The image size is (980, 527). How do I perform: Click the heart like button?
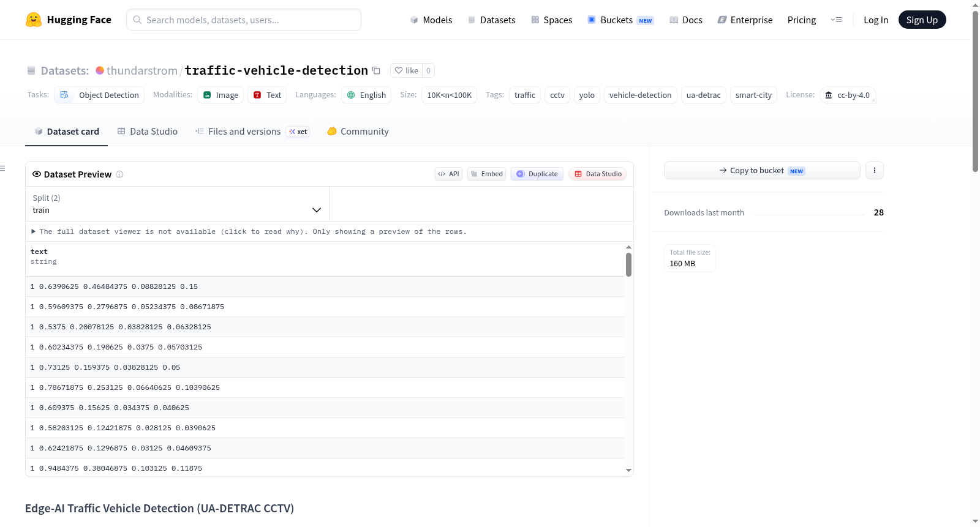pyautogui.click(x=406, y=70)
